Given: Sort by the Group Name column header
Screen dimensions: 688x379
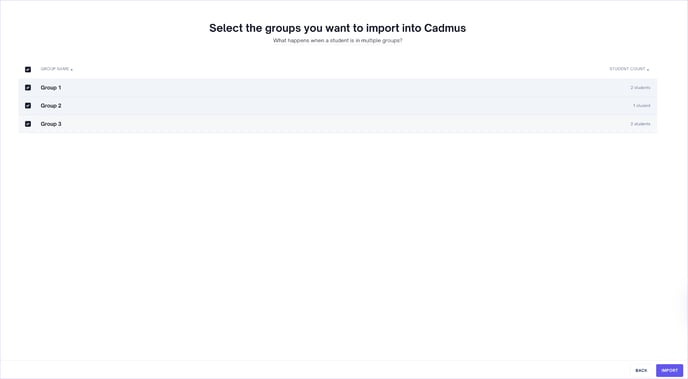Looking at the screenshot, I should click(x=55, y=69).
